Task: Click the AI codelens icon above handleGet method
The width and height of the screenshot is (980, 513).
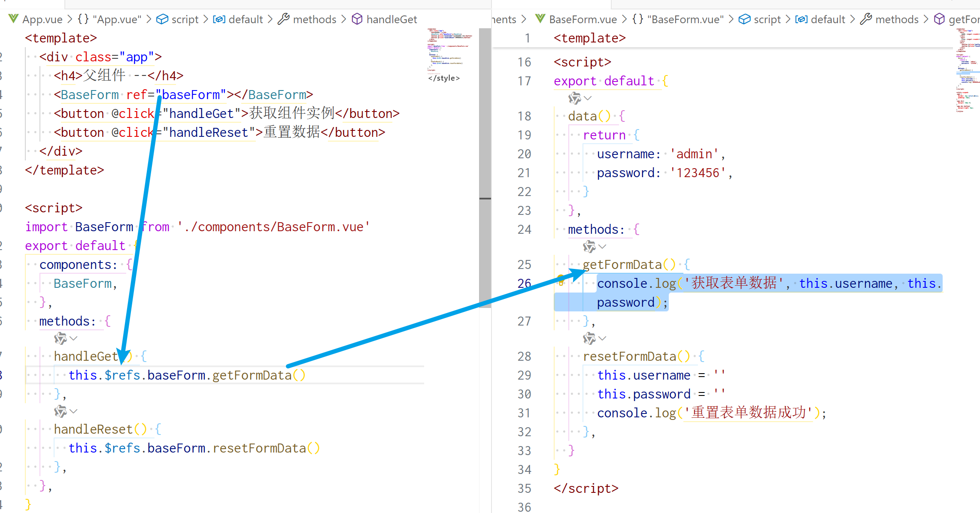Action: click(60, 338)
